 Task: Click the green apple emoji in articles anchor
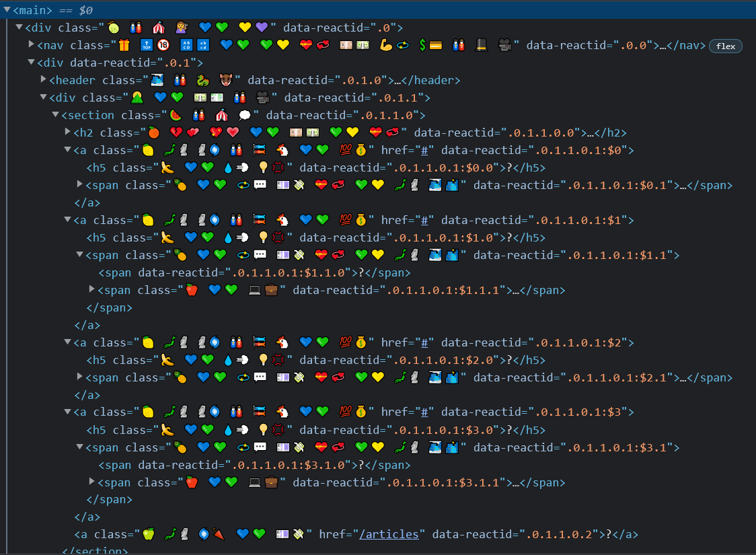pyautogui.click(x=148, y=534)
